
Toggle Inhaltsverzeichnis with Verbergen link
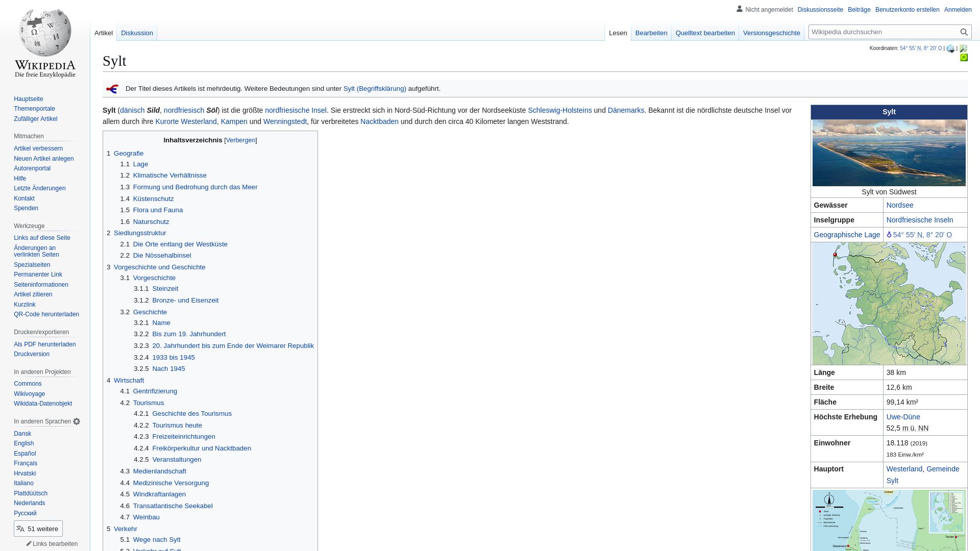click(x=240, y=140)
